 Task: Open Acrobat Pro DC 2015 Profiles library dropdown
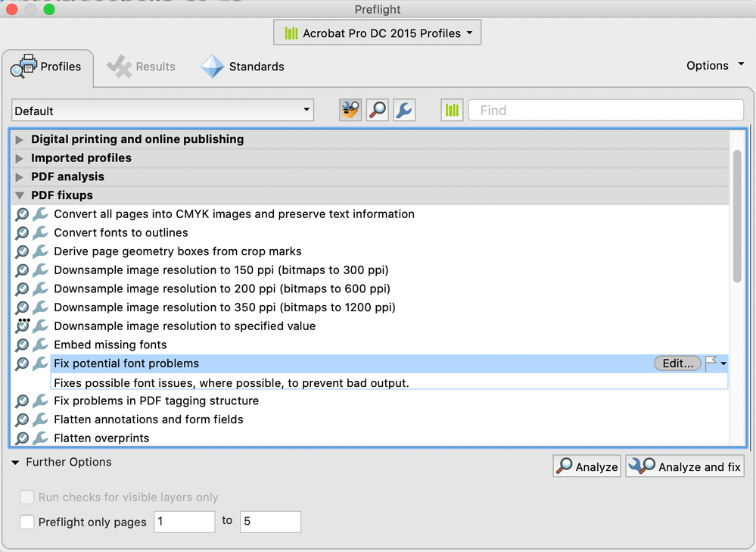[377, 33]
